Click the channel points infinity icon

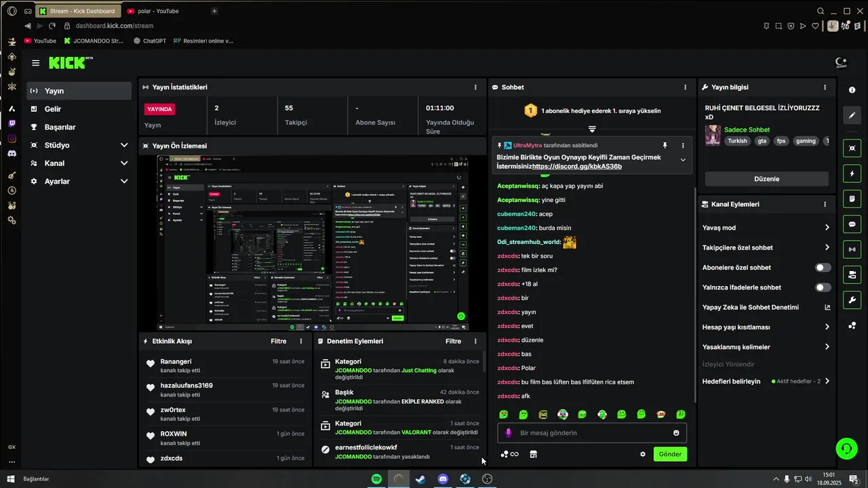(510, 454)
